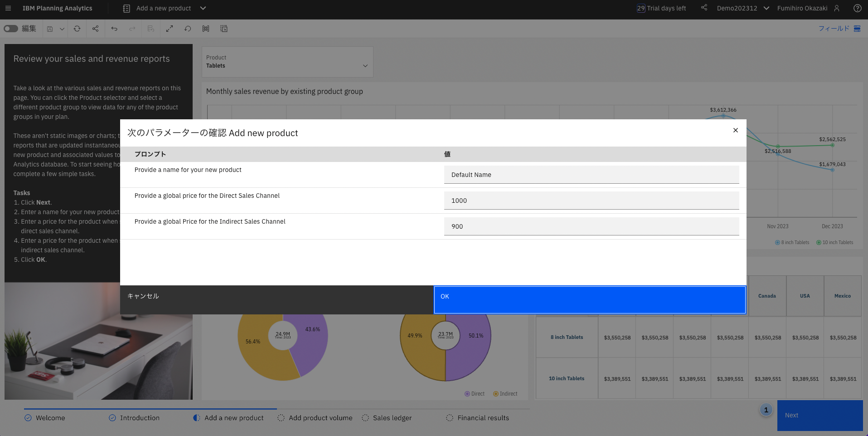Click the refresh data icon
This screenshot has height=436, width=868.
point(77,29)
